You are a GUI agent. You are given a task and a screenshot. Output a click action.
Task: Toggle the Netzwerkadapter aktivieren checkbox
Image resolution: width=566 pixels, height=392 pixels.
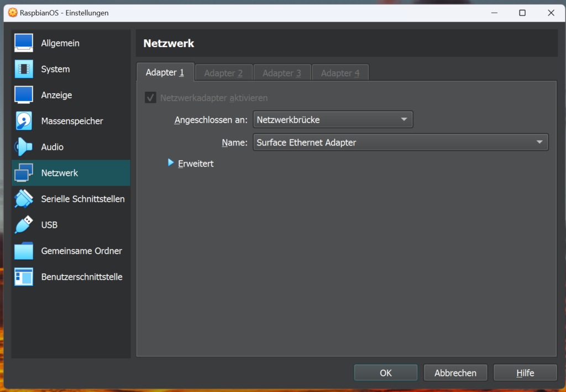(150, 98)
